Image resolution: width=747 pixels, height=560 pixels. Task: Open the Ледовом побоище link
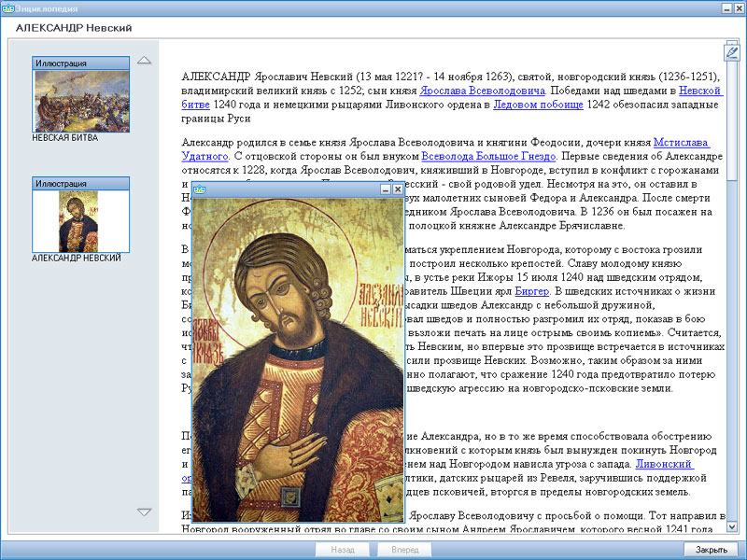538,105
